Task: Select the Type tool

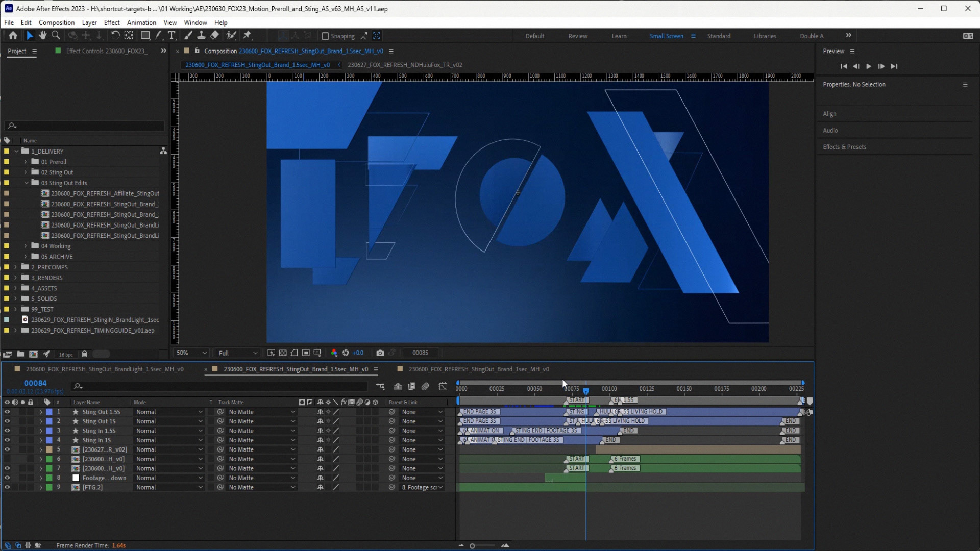Action: point(171,35)
